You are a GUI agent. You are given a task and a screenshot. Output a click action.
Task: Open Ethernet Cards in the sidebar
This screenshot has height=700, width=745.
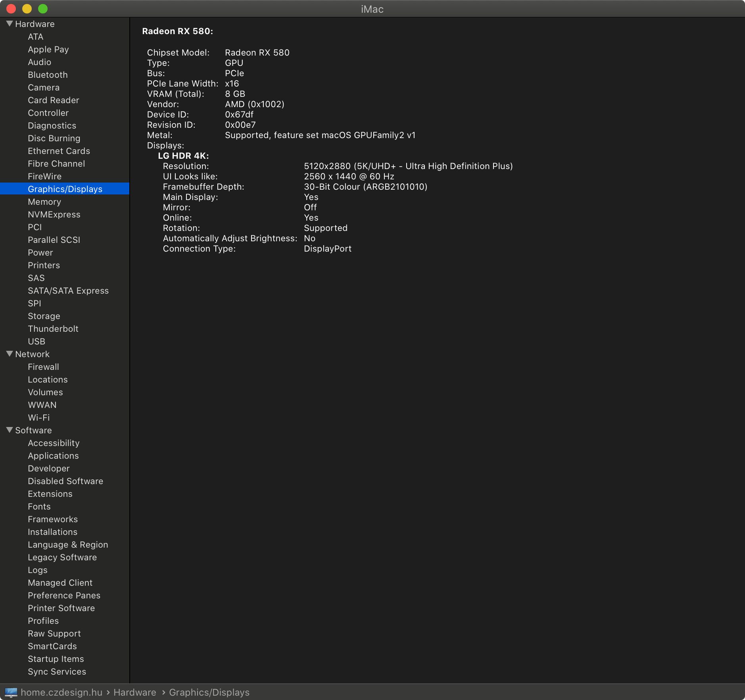59,151
